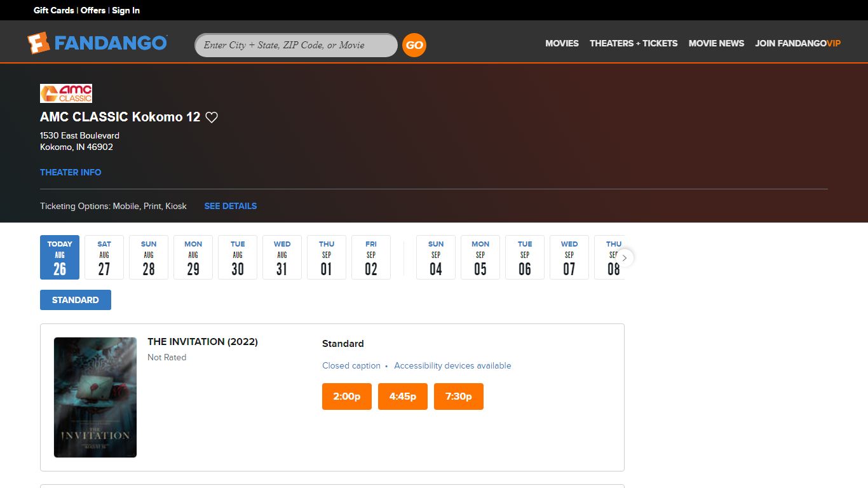
Task: Click the AMC Classic logo
Action: pyautogui.click(x=66, y=93)
